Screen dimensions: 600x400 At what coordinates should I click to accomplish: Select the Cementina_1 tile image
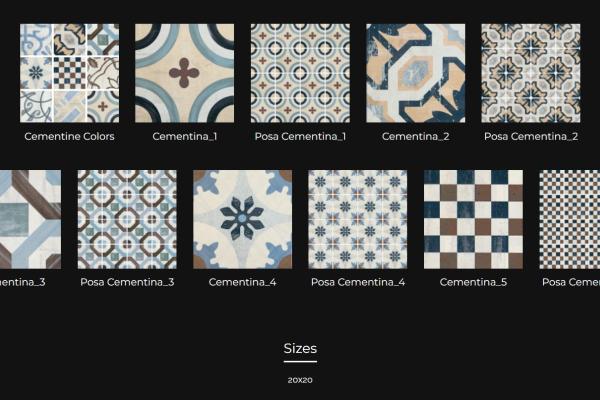(x=184, y=73)
